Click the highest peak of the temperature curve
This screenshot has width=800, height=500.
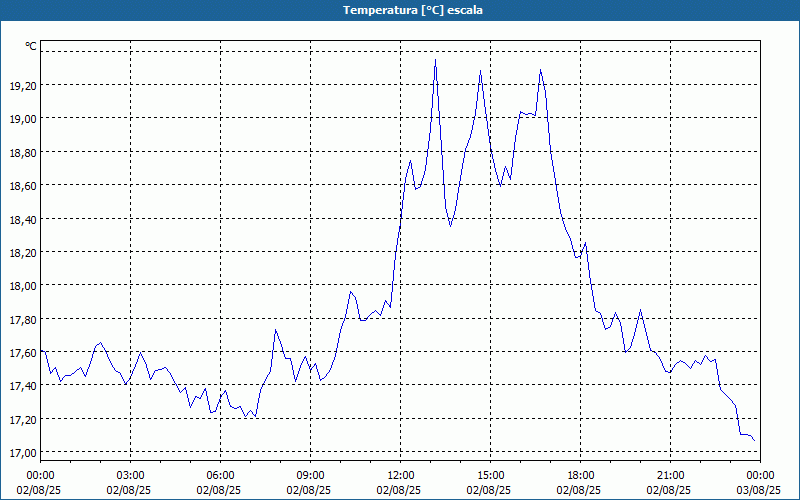click(435, 60)
